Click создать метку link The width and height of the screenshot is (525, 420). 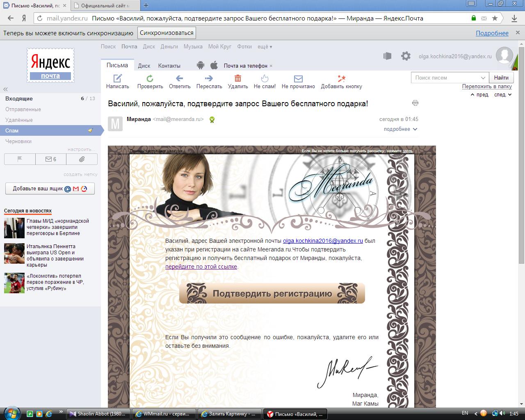pos(80,174)
